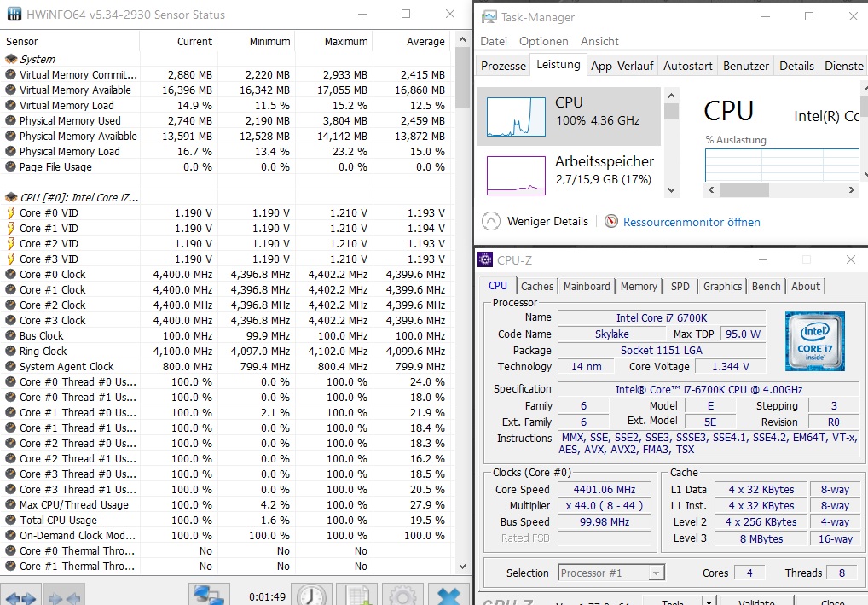Open HWiNFO network remote monitoring (computers icon)
Screen dimensions: 868x605
(209, 596)
